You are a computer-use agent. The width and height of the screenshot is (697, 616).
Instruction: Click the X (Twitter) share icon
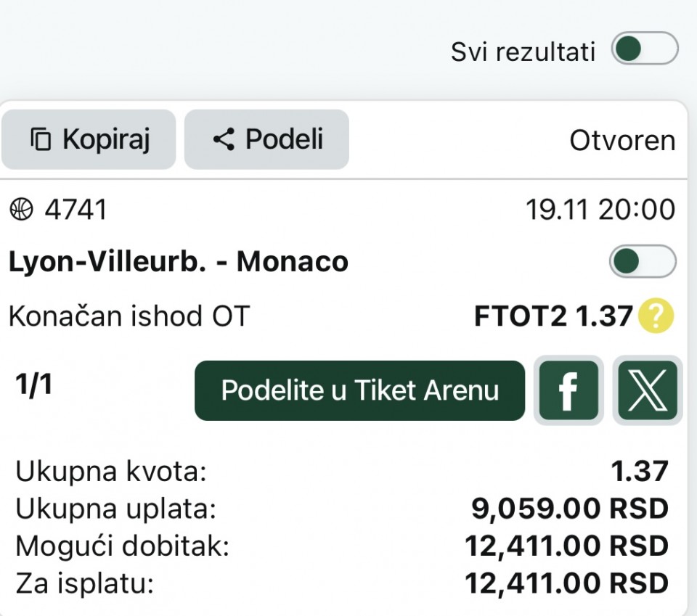pyautogui.click(x=647, y=392)
